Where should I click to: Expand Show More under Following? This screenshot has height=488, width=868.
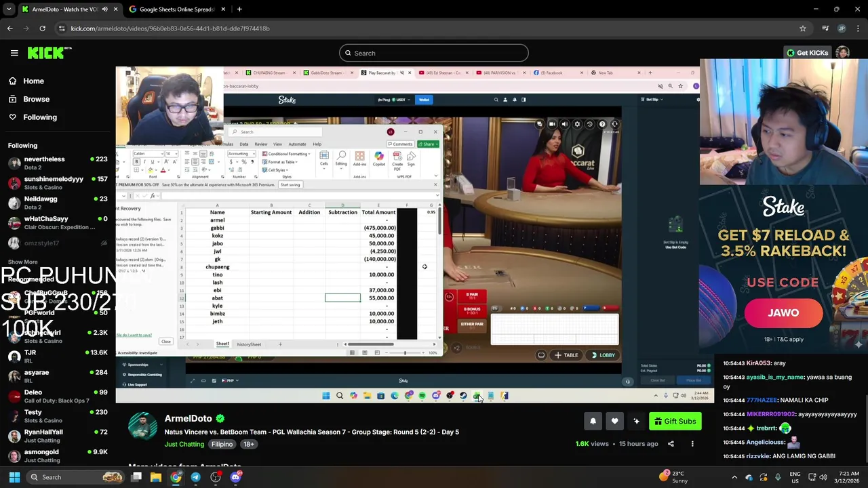pos(22,262)
